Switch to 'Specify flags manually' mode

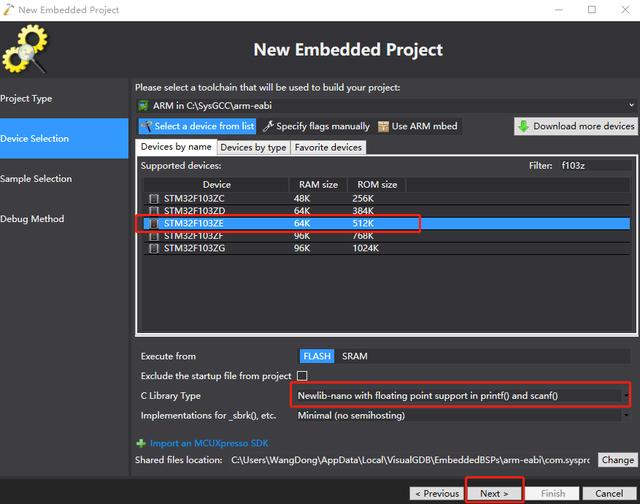[x=316, y=127]
